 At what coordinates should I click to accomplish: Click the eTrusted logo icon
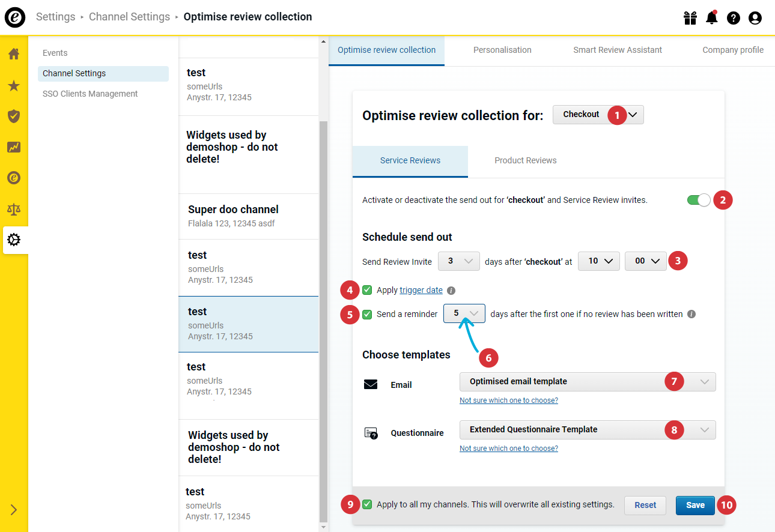tap(15, 17)
